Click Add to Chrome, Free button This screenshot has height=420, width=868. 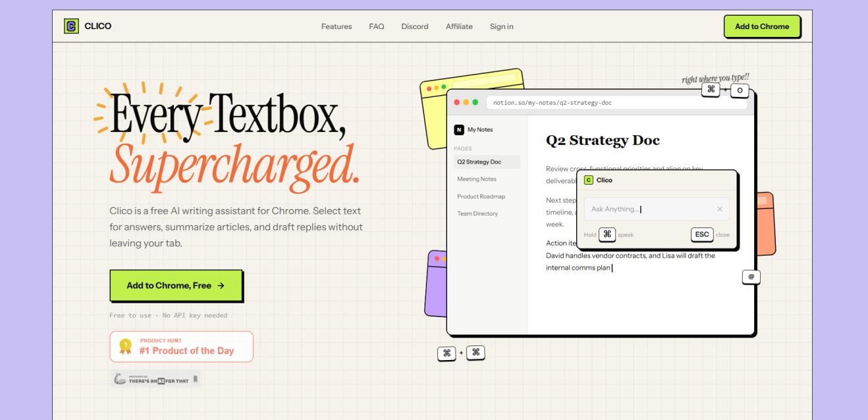click(176, 285)
